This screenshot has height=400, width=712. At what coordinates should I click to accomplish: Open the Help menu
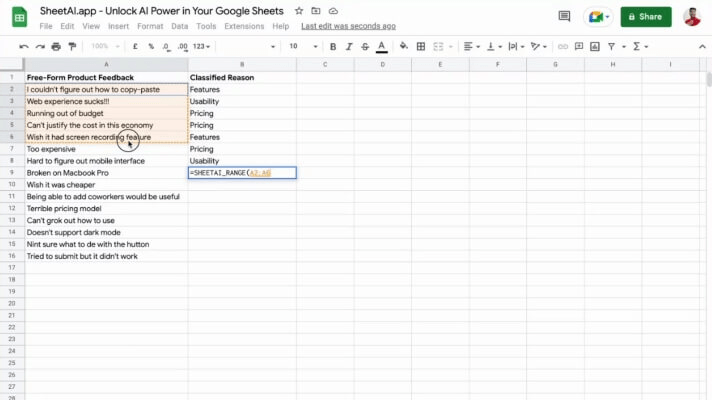(281, 26)
